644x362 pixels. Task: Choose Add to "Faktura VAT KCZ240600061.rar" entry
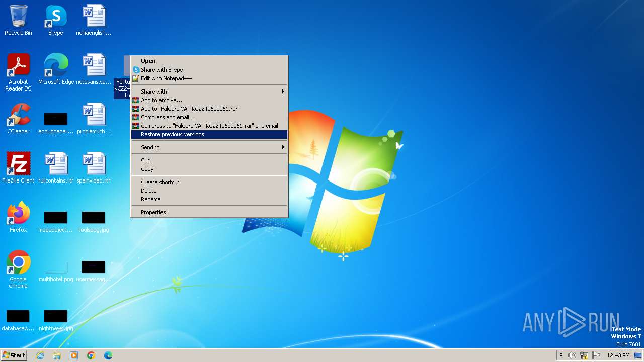click(209, 109)
